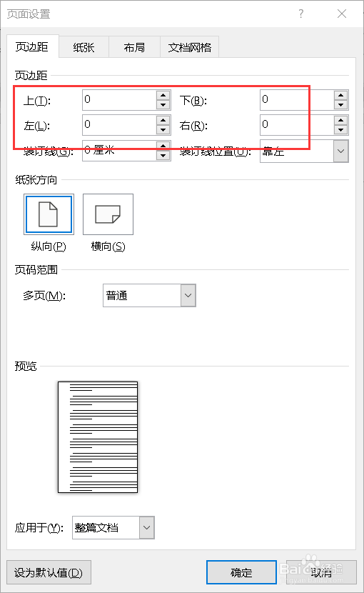This screenshot has height=593, width=364.
Task: Select the 文档网格 tab
Action: [189, 47]
